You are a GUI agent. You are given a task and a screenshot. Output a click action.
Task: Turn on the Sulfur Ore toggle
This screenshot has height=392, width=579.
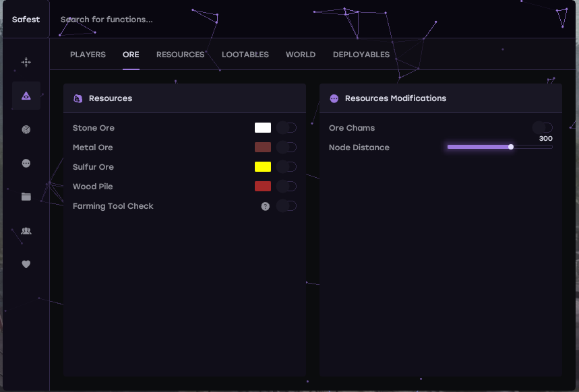pyautogui.click(x=286, y=167)
